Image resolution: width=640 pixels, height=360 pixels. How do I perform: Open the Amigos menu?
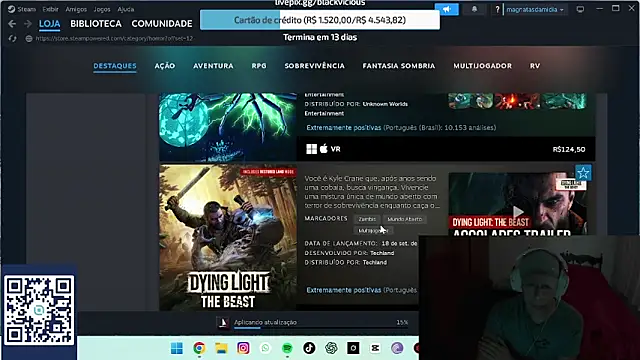click(76, 9)
